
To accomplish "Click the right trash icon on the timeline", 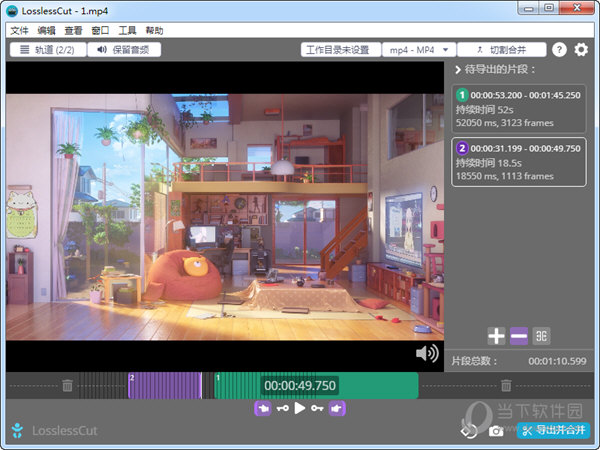I will tap(506, 385).
